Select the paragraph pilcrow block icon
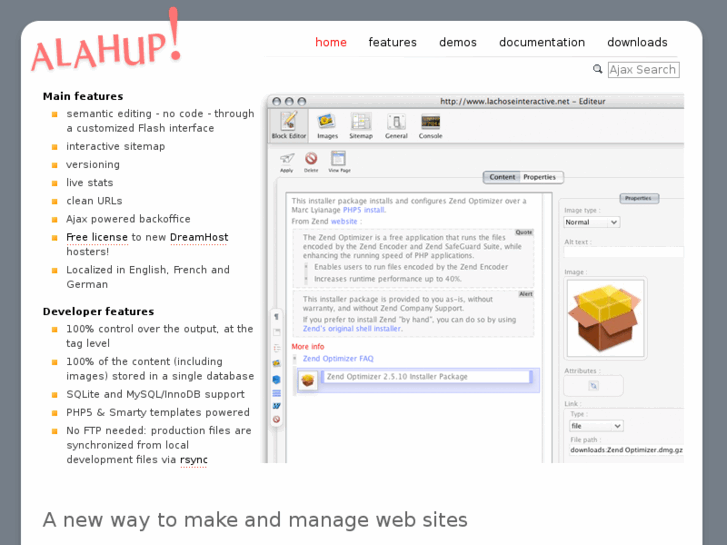Viewport: 727px width, 545px height. click(x=276, y=317)
